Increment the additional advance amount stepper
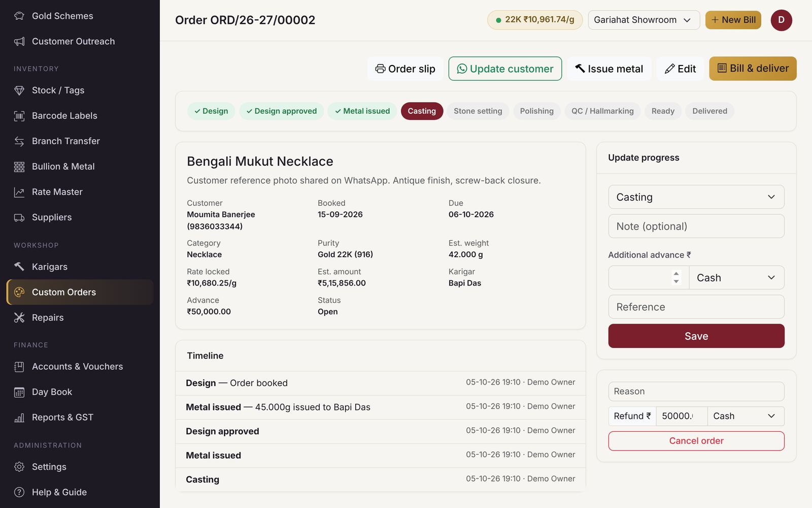Screen dimensions: 812x508 click(x=676, y=274)
